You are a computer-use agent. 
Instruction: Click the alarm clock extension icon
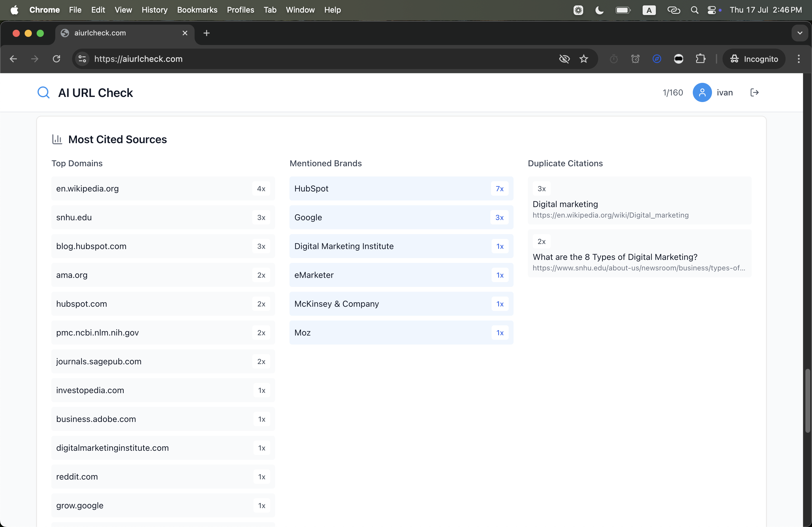coord(635,59)
